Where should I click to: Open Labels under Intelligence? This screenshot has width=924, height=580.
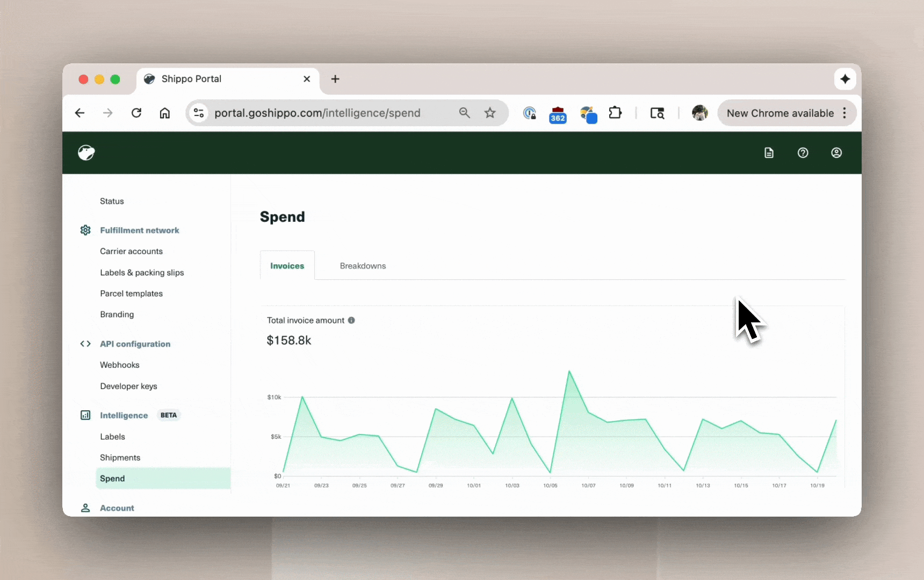point(112,437)
